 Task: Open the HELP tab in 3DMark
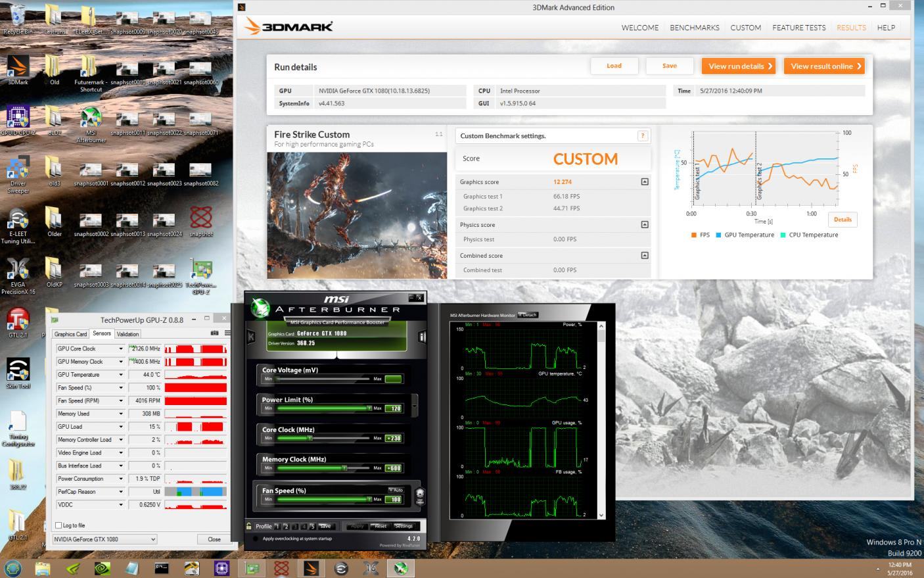pos(886,28)
